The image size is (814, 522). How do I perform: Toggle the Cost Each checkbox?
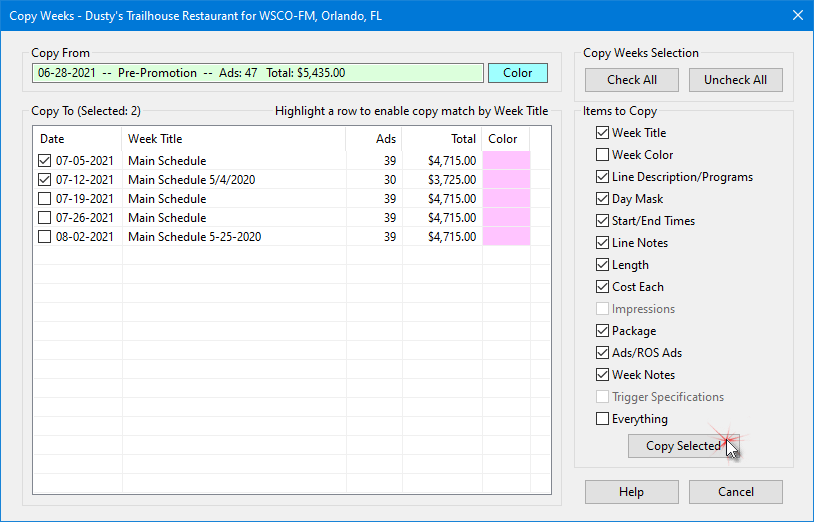(602, 287)
